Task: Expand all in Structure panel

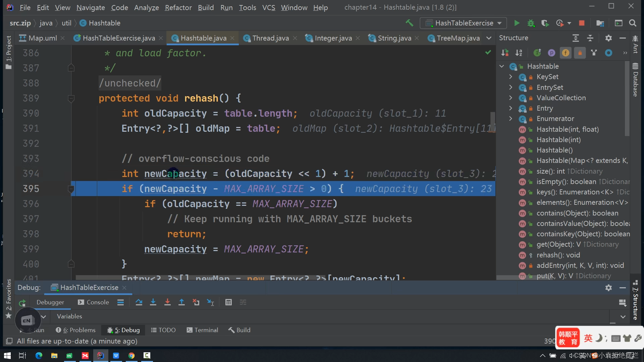Action: (576, 38)
